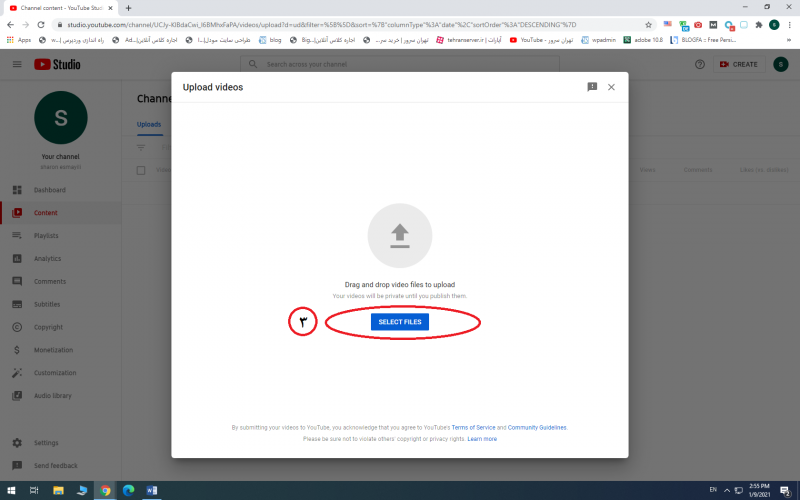
Task: Send feedback using dialog's feedback icon
Action: pyautogui.click(x=592, y=87)
